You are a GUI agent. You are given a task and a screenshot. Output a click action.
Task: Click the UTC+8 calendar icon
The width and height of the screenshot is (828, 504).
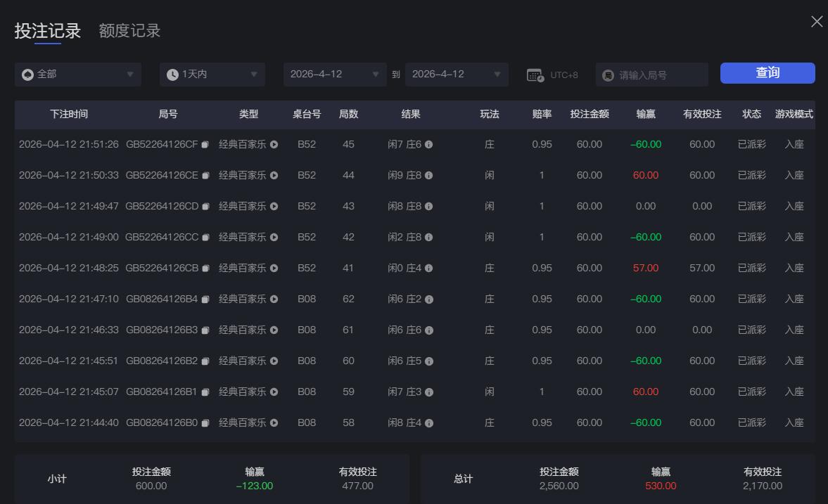(x=536, y=74)
